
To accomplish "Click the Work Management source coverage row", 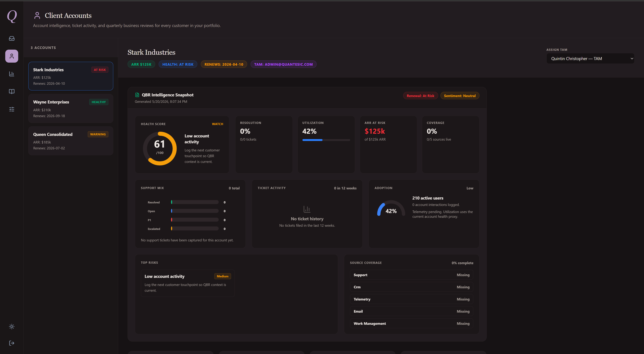I will pyautogui.click(x=411, y=323).
